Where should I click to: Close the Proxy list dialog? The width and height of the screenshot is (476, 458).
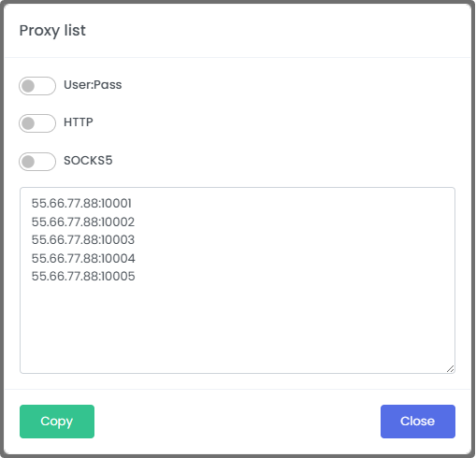418,422
